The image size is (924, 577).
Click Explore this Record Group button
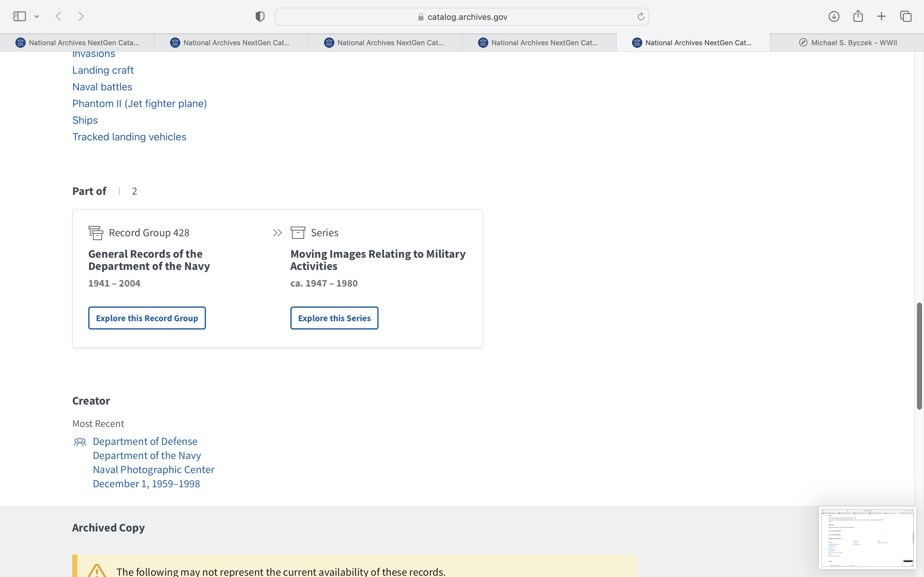[x=147, y=318]
